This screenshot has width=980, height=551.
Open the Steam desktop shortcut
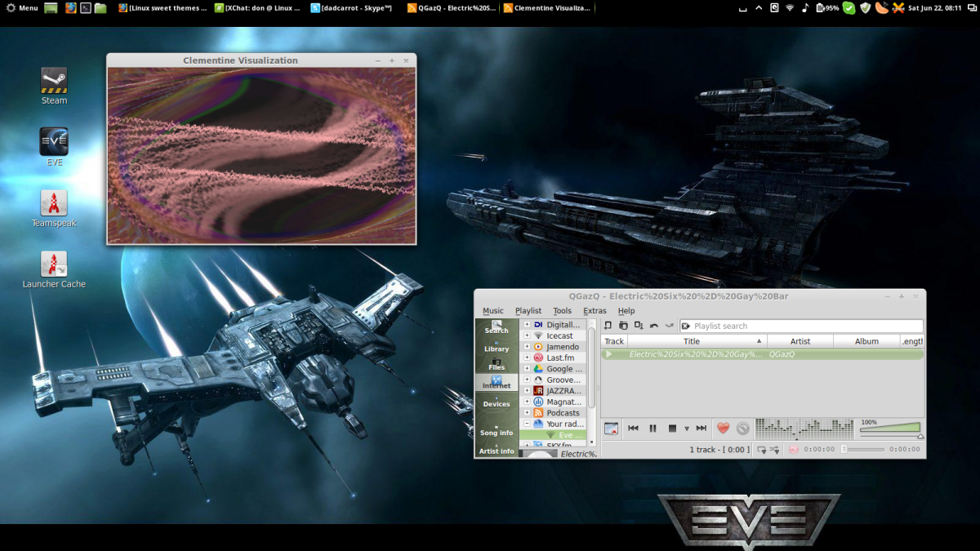click(x=54, y=86)
